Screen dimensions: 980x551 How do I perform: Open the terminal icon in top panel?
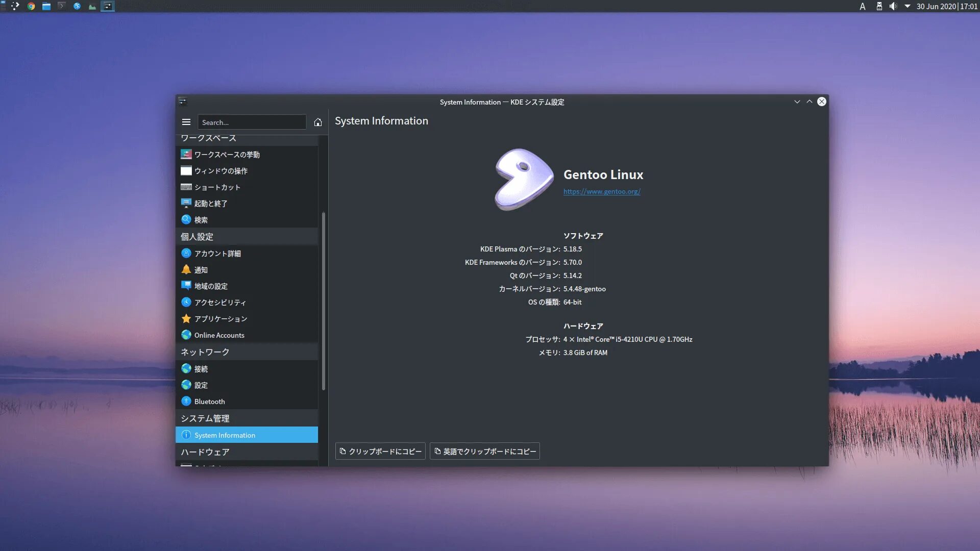[62, 6]
